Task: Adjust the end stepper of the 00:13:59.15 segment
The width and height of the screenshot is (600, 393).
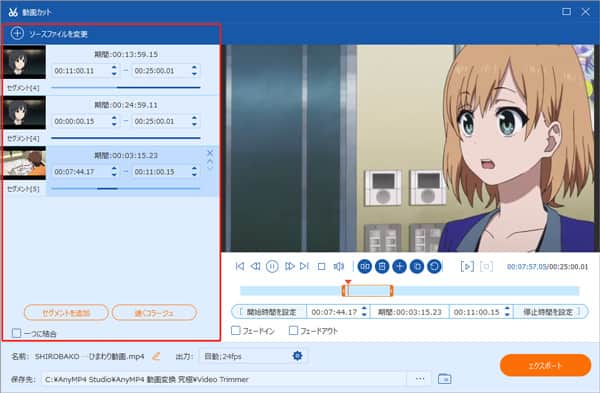Action: [x=194, y=70]
